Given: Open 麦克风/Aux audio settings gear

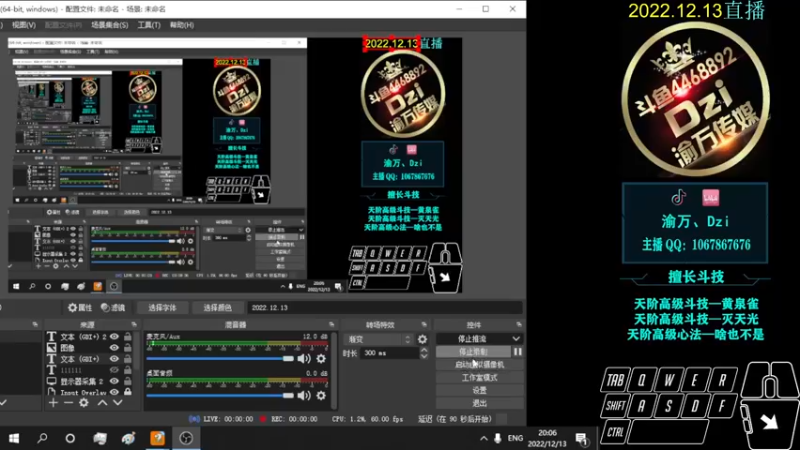Looking at the screenshot, I should tap(321, 359).
